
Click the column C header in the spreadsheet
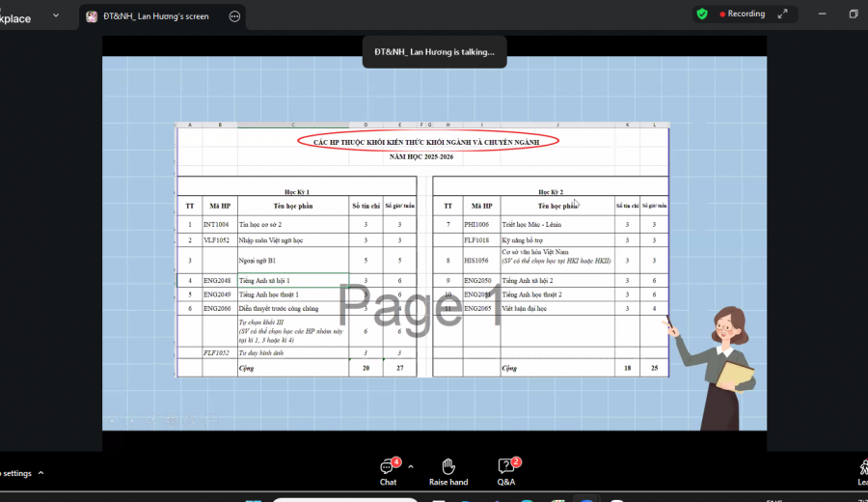[x=293, y=125]
